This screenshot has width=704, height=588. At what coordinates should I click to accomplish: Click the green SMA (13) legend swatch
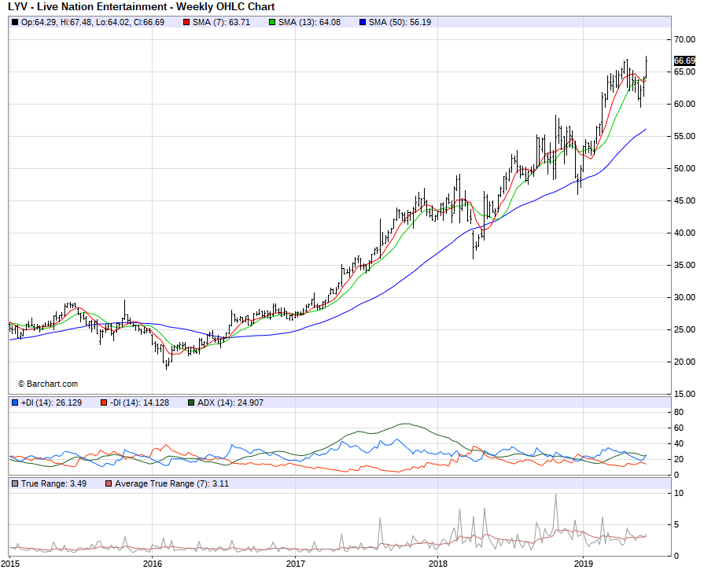272,22
